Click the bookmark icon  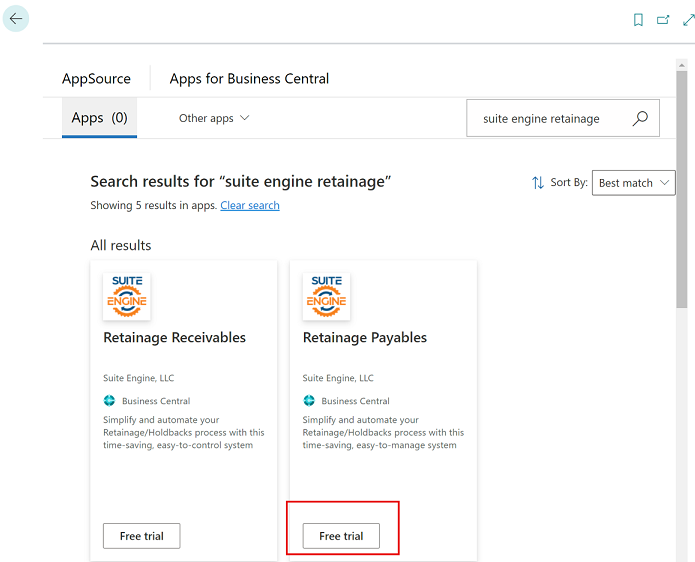[x=638, y=19]
